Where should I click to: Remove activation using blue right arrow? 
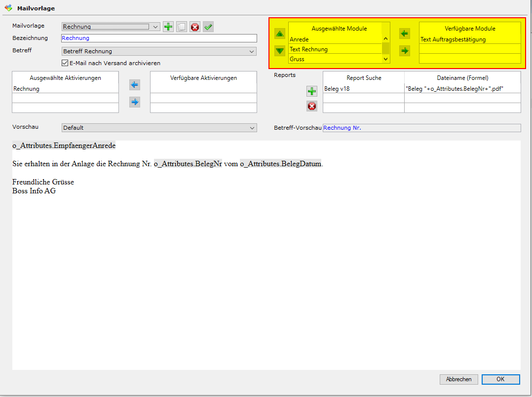135,102
